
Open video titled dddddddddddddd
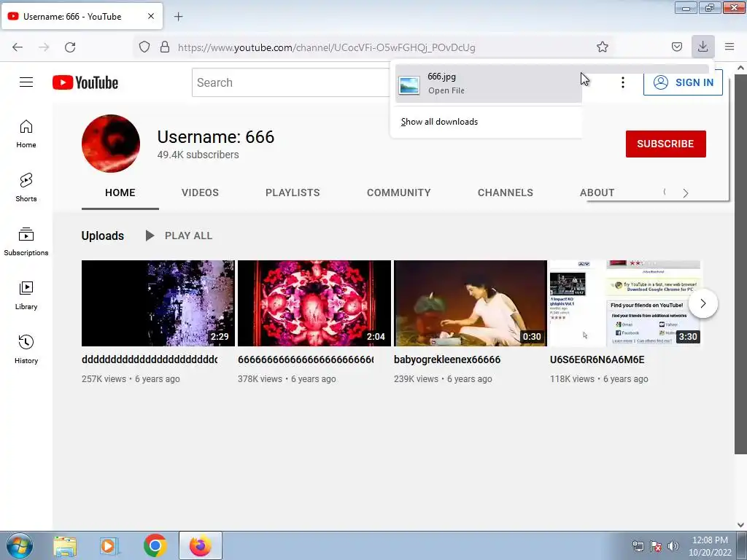point(150,359)
